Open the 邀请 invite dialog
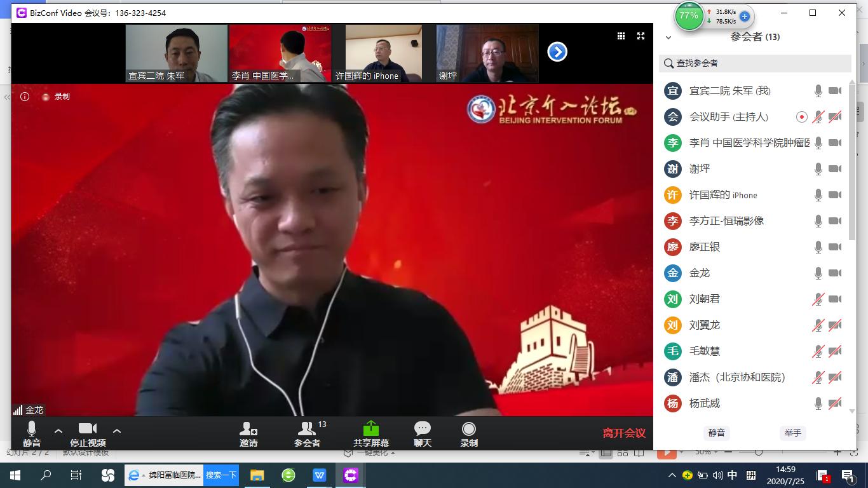The image size is (868, 488). point(248,434)
